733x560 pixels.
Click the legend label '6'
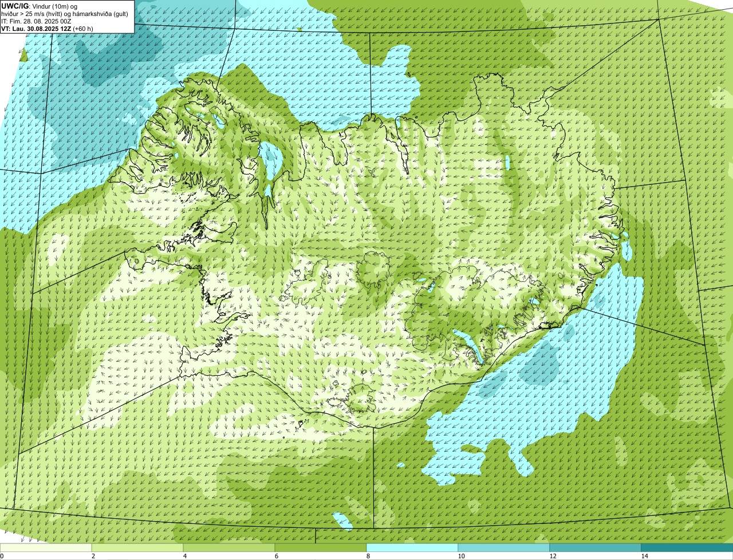[276, 556]
